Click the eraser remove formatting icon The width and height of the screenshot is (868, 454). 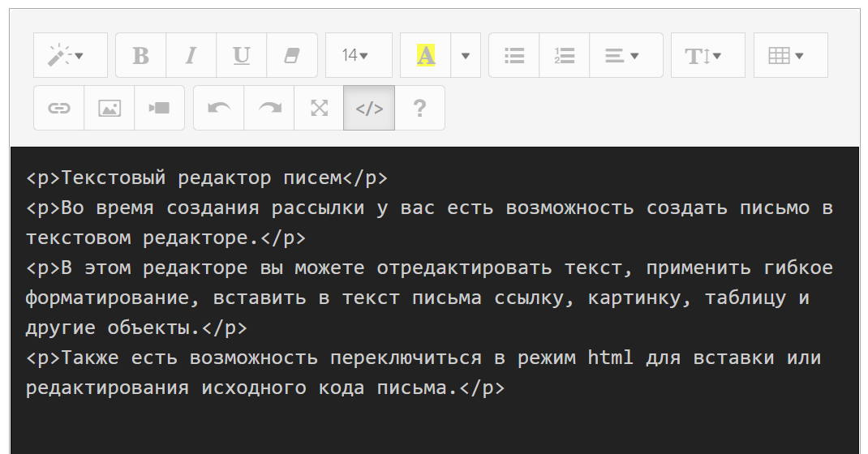coord(291,55)
